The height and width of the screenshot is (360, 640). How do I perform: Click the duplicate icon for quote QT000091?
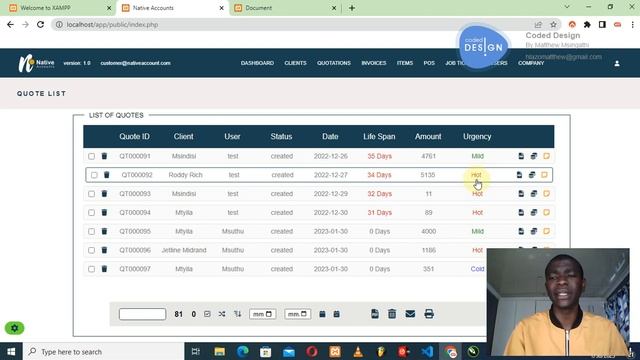coord(534,156)
